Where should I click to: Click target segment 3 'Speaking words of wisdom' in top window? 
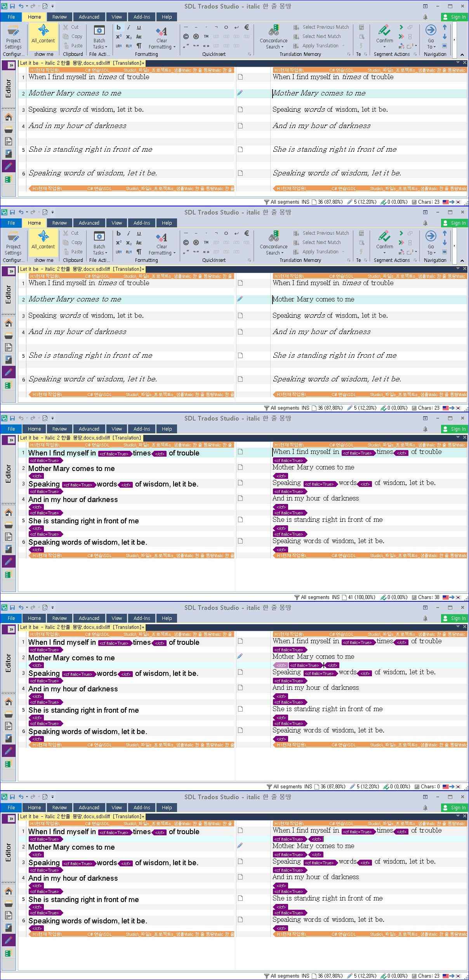330,109
